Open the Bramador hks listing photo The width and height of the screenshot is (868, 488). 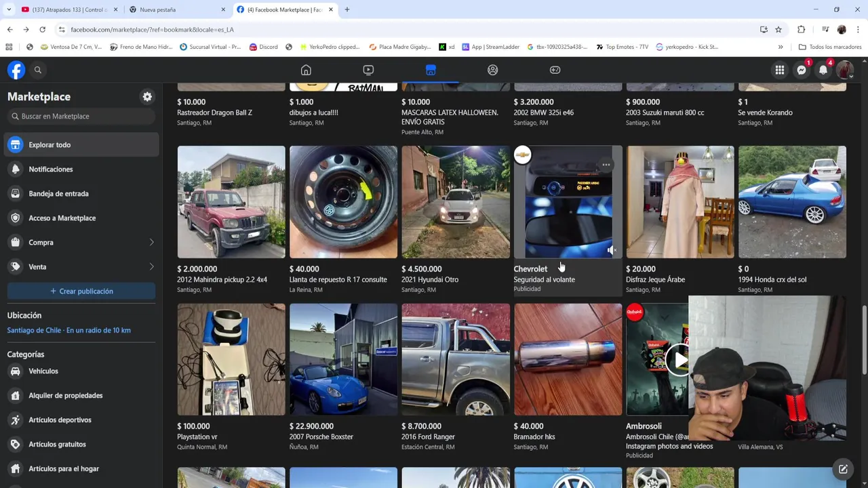coord(568,359)
